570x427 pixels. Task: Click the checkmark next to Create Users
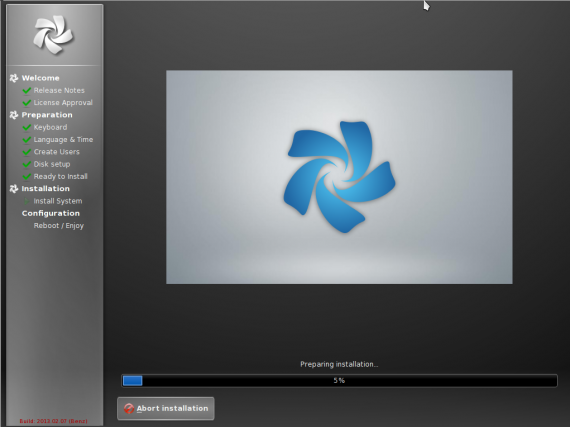click(x=27, y=152)
